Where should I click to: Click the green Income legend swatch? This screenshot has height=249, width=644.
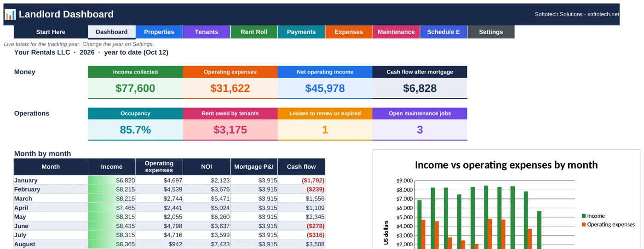tap(584, 216)
